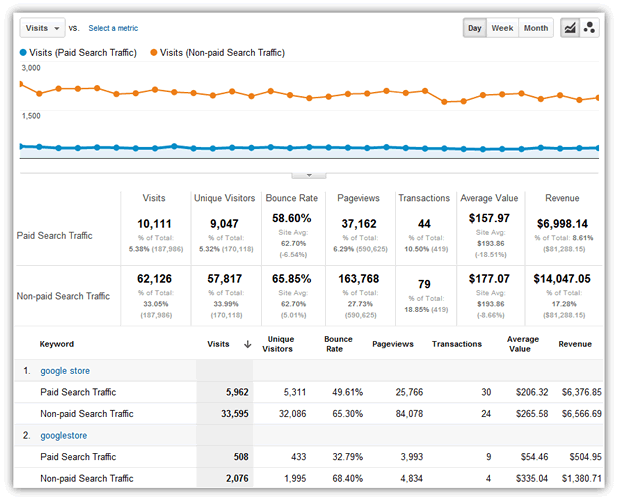Switch to line chart view icon
Viewport: 620px width, 502px height.
(570, 28)
